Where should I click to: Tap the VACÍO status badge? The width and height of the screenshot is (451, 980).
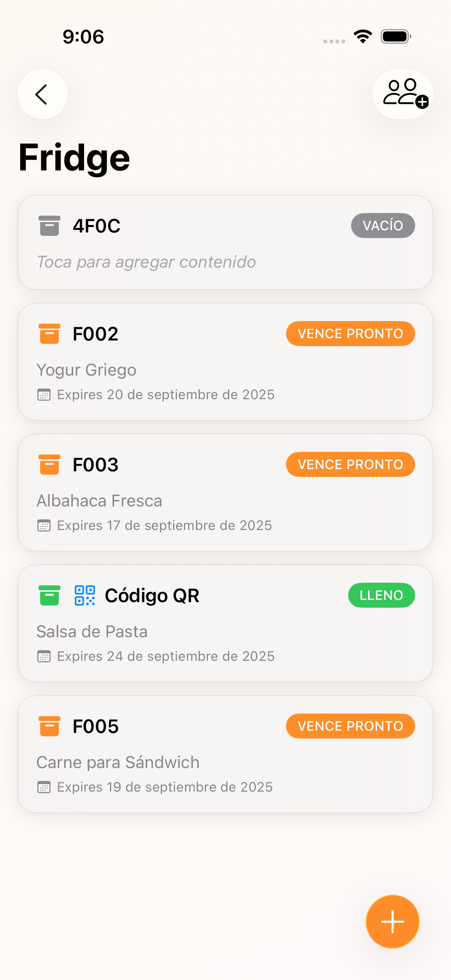click(x=383, y=226)
